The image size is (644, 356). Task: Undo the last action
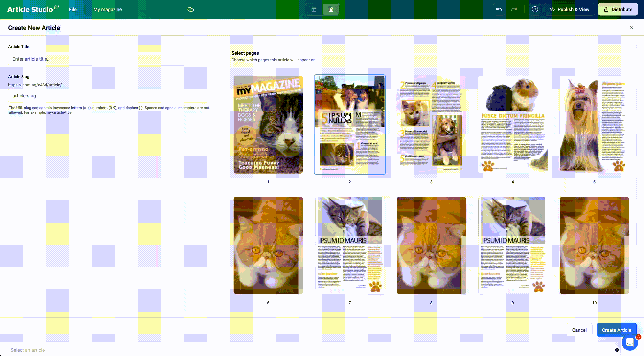click(x=499, y=9)
